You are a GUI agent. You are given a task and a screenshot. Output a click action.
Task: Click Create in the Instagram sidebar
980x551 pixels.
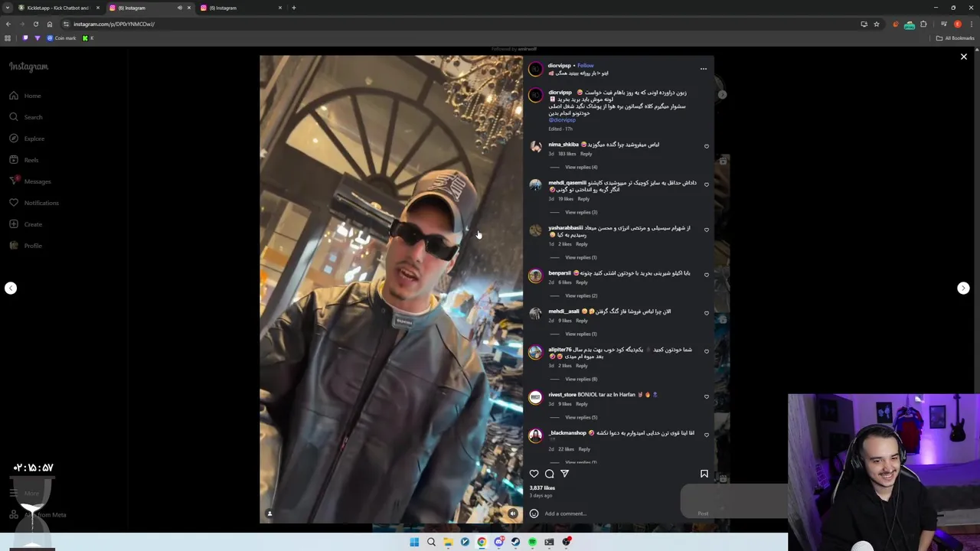click(26, 224)
